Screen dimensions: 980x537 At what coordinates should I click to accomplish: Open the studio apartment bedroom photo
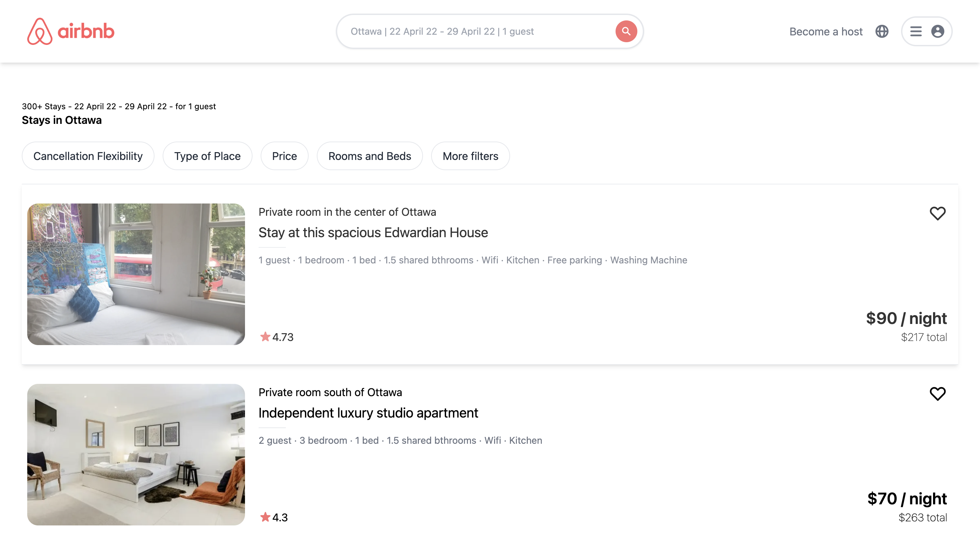(x=136, y=455)
